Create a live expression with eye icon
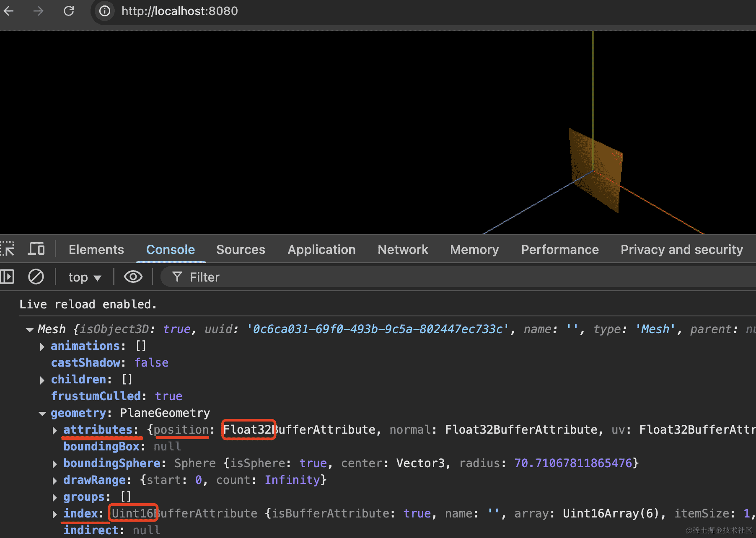The image size is (756, 538). pos(133,277)
